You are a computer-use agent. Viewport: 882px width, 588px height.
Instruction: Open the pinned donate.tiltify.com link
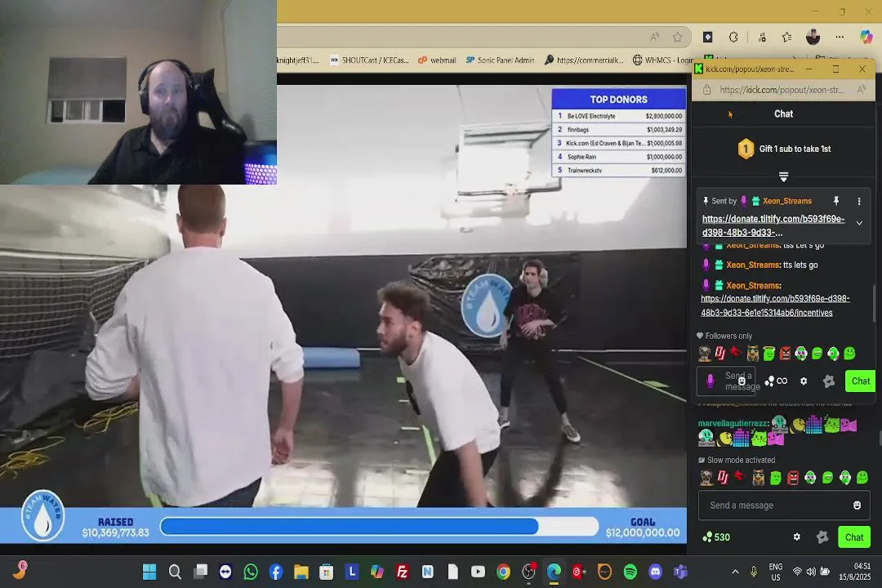[x=773, y=225]
